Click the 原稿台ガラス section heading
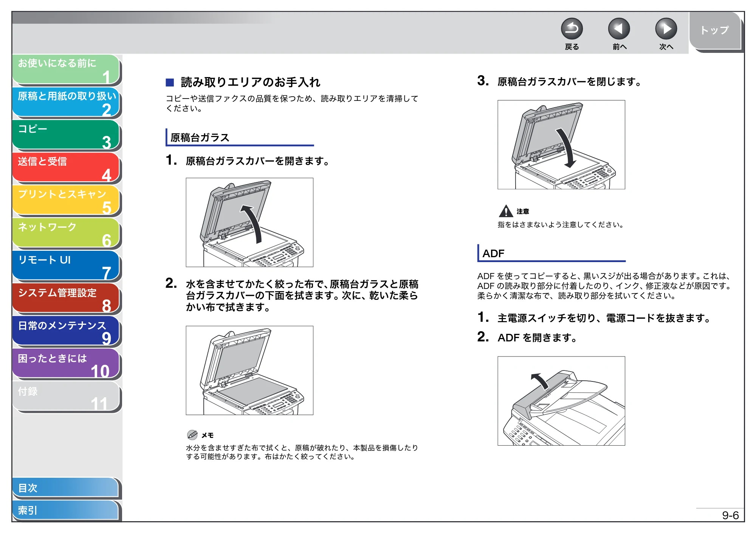 coord(200,137)
